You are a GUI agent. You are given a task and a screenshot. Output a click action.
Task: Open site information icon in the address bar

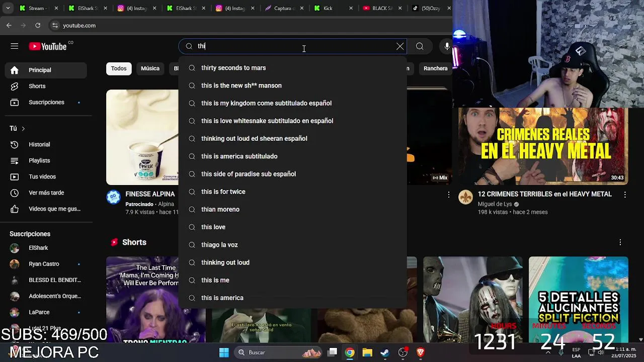tap(55, 25)
